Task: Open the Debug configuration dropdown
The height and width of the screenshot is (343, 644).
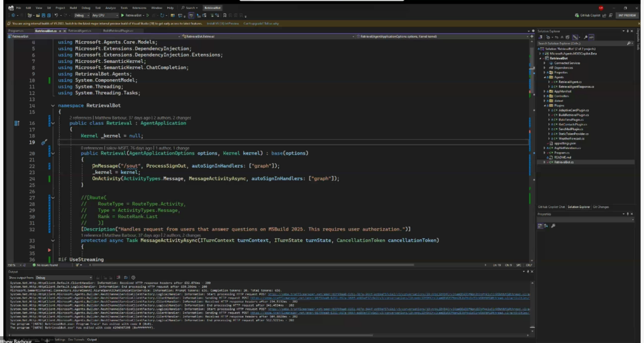Action: point(80,15)
